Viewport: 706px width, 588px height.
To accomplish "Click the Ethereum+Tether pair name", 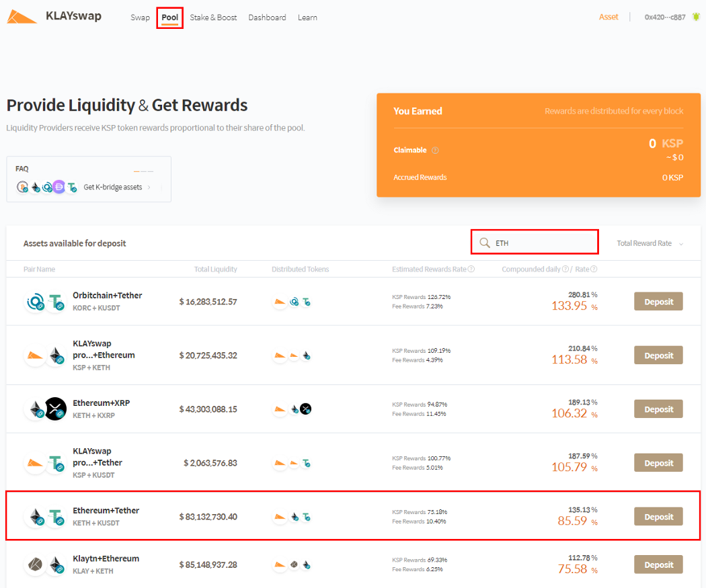I will 106,510.
